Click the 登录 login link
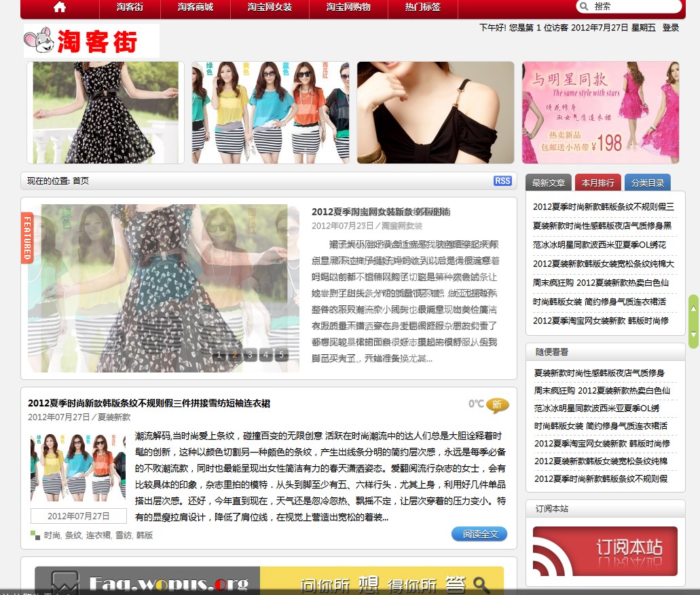Image resolution: width=700 pixels, height=595 pixels. coord(671,28)
